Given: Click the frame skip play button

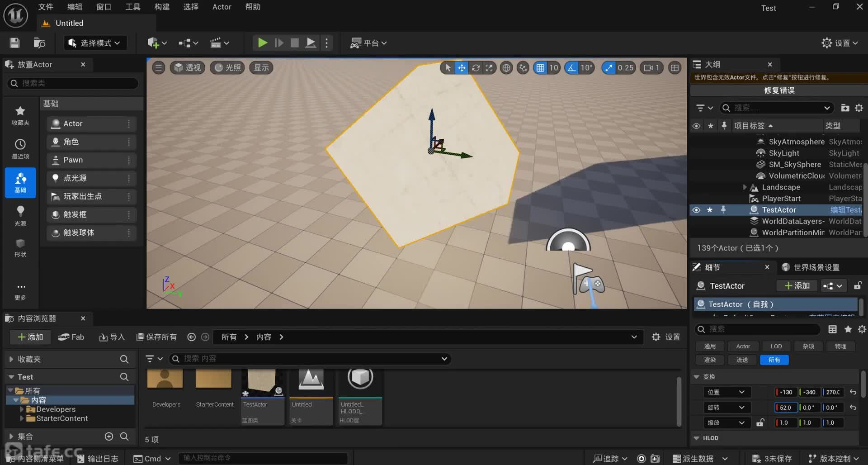Looking at the screenshot, I should [279, 43].
